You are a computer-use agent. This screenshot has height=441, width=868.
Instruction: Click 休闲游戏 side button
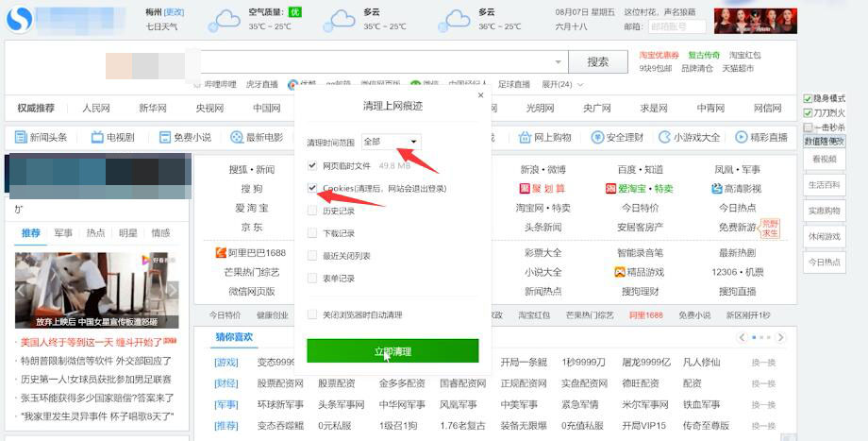(825, 237)
